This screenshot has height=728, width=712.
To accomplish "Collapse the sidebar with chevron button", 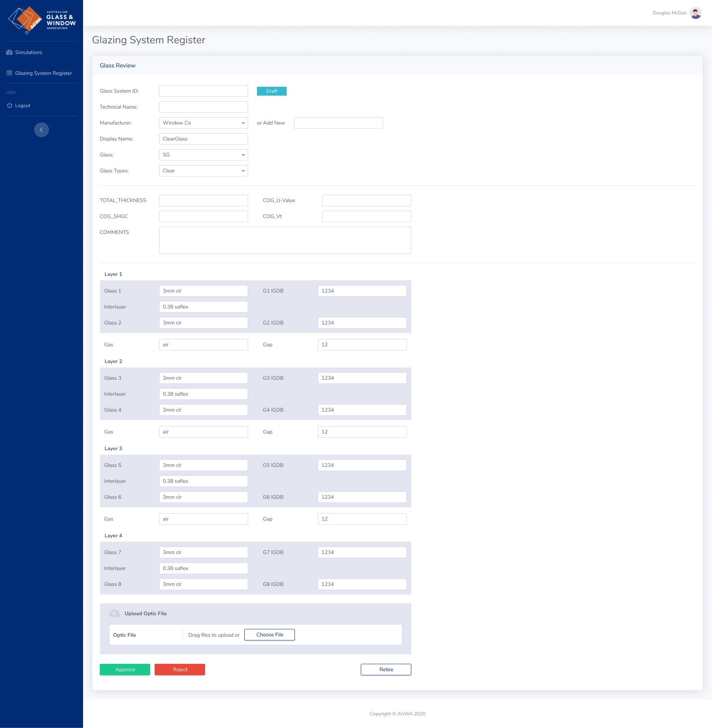I will [x=42, y=130].
